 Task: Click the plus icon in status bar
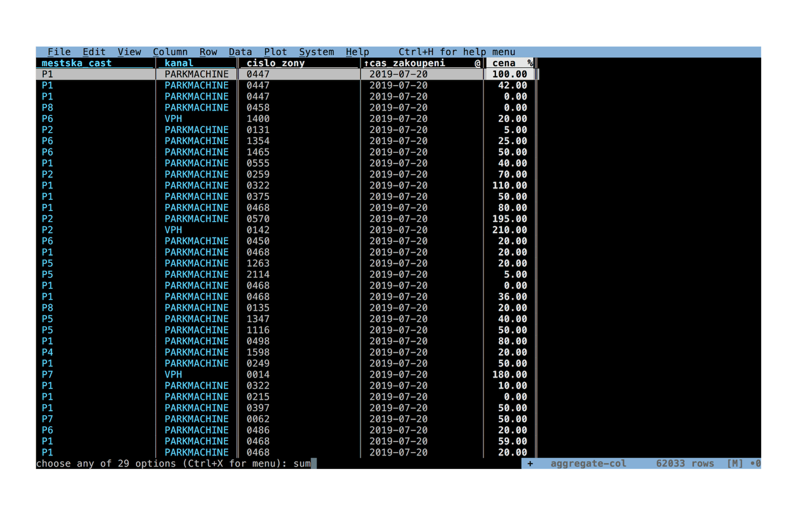(530, 464)
